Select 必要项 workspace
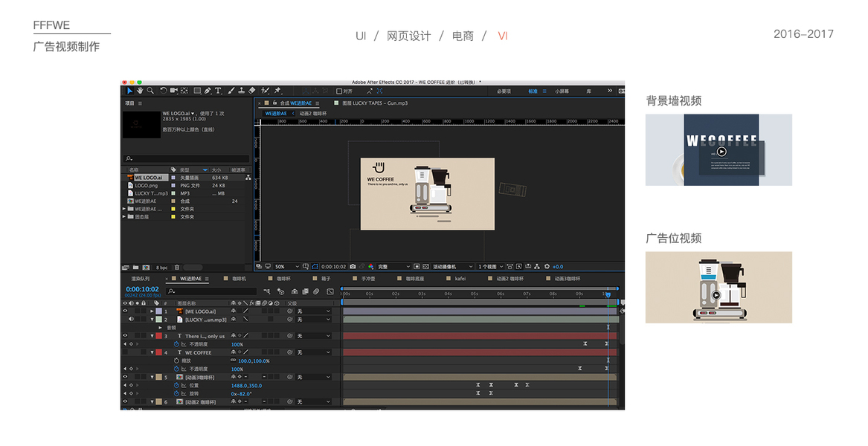Screen dimensions: 868x446 [504, 91]
